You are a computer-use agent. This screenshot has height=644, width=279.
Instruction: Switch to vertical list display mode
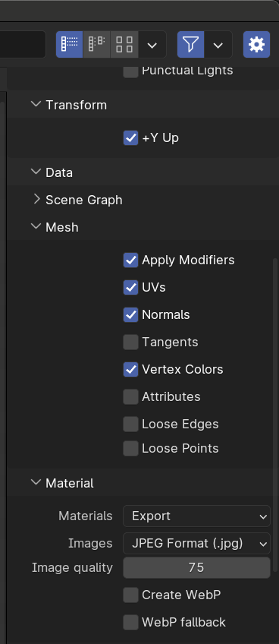click(69, 44)
